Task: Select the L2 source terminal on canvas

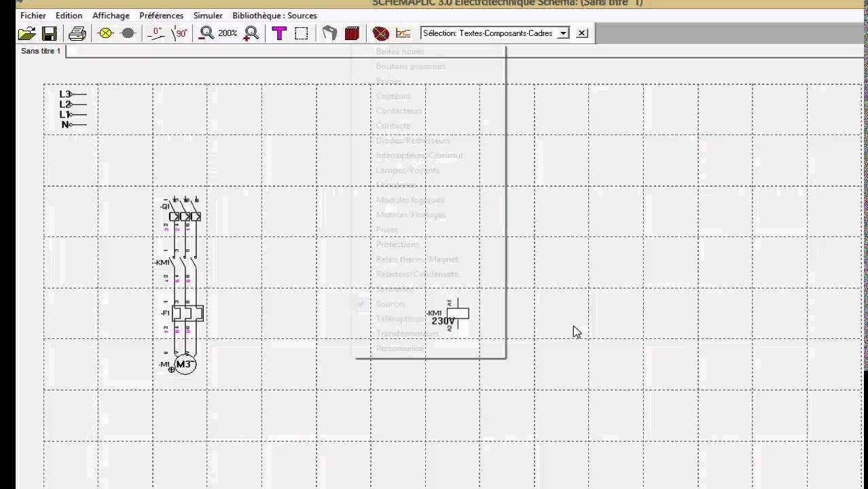Action: coord(73,105)
